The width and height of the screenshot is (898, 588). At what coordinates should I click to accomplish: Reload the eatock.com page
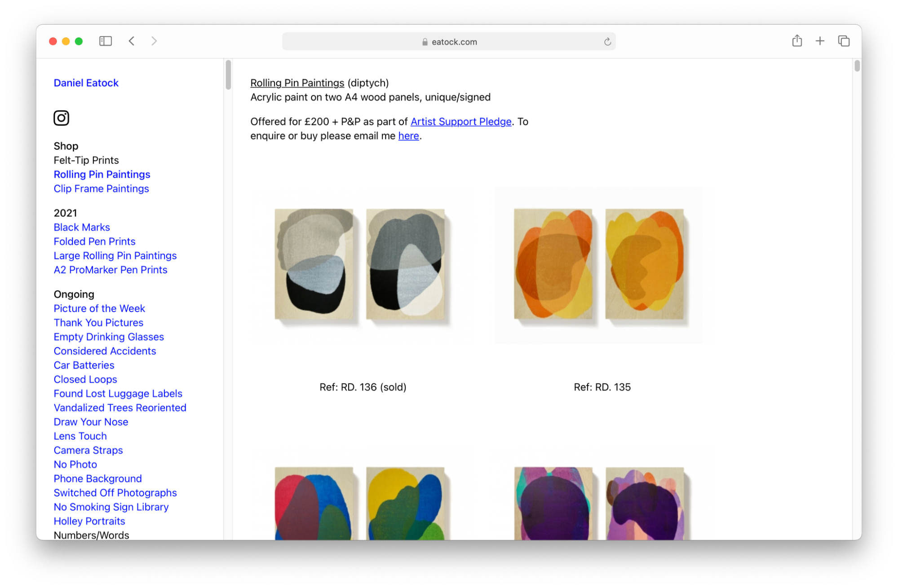point(607,42)
